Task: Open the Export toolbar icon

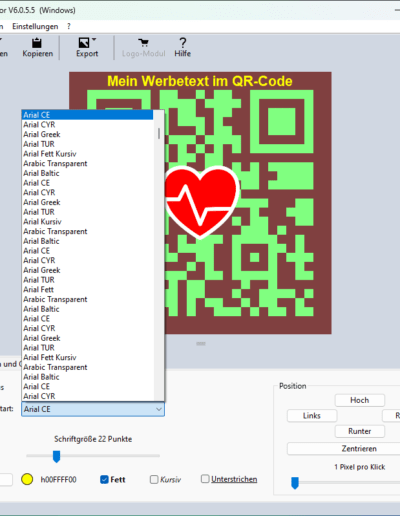Action: tap(84, 43)
